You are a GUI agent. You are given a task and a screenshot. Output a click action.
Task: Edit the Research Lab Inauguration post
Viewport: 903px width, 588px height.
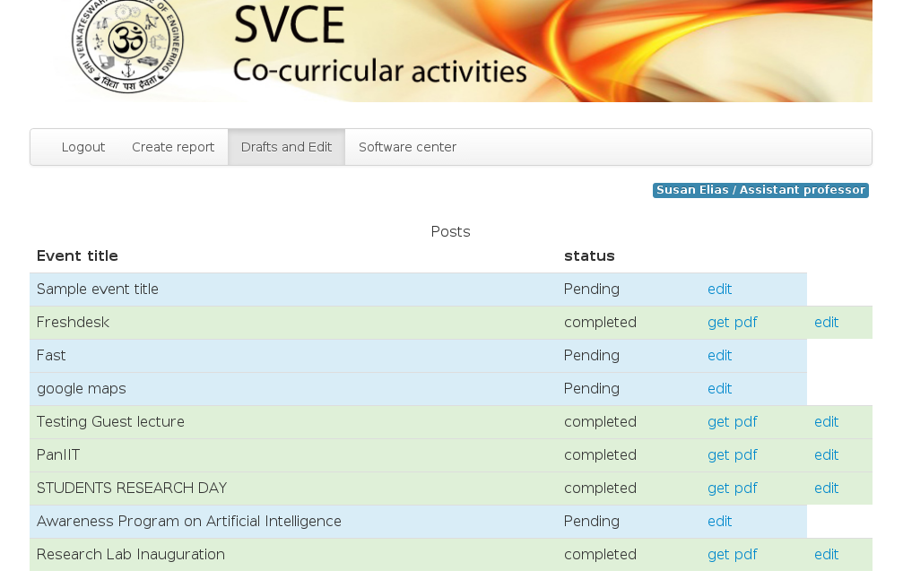point(826,555)
